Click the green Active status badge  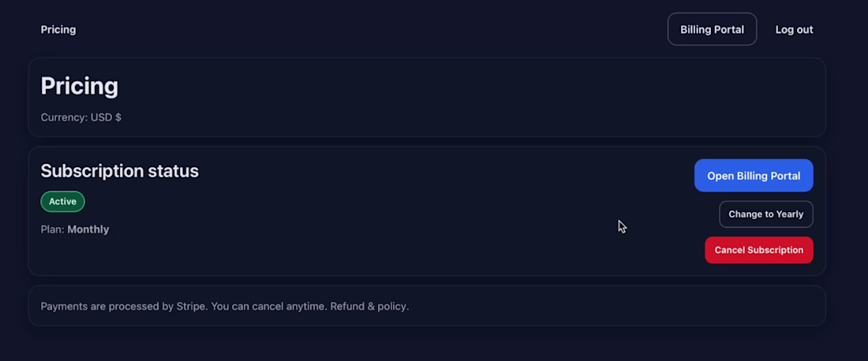[62, 202]
